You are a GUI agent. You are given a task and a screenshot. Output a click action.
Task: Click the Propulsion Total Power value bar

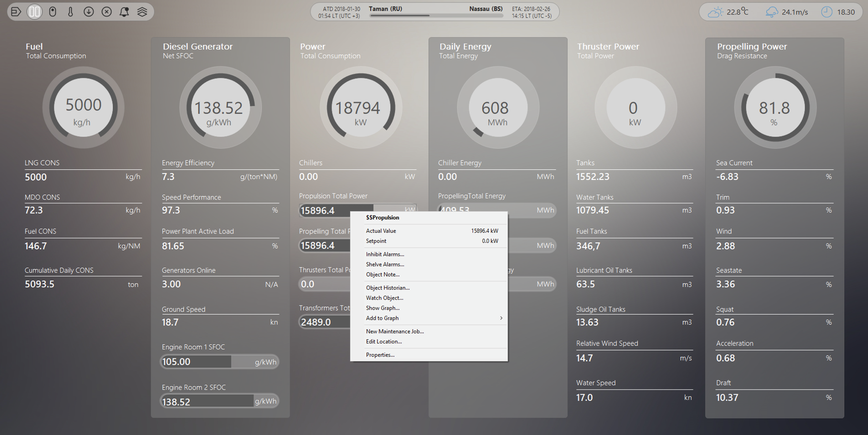(358, 210)
